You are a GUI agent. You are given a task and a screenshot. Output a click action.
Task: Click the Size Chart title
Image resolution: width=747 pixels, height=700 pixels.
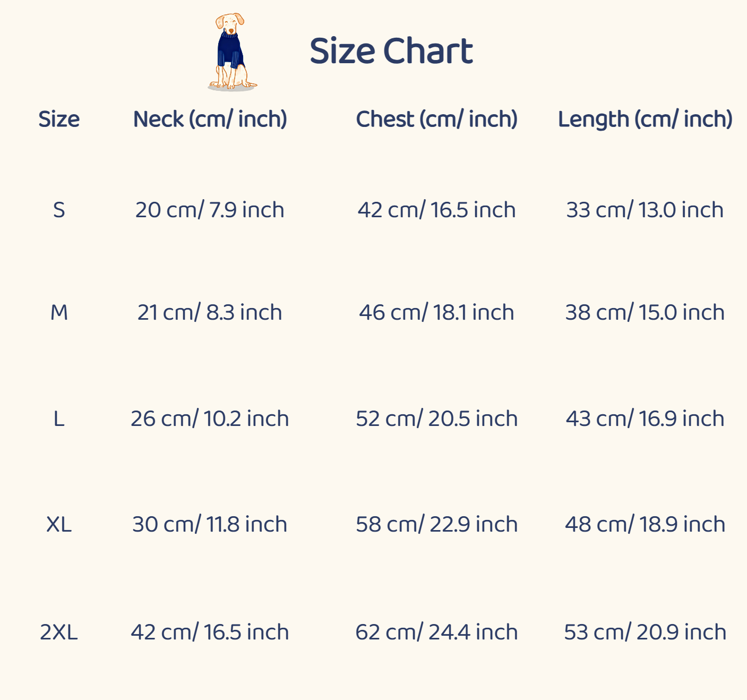click(391, 51)
